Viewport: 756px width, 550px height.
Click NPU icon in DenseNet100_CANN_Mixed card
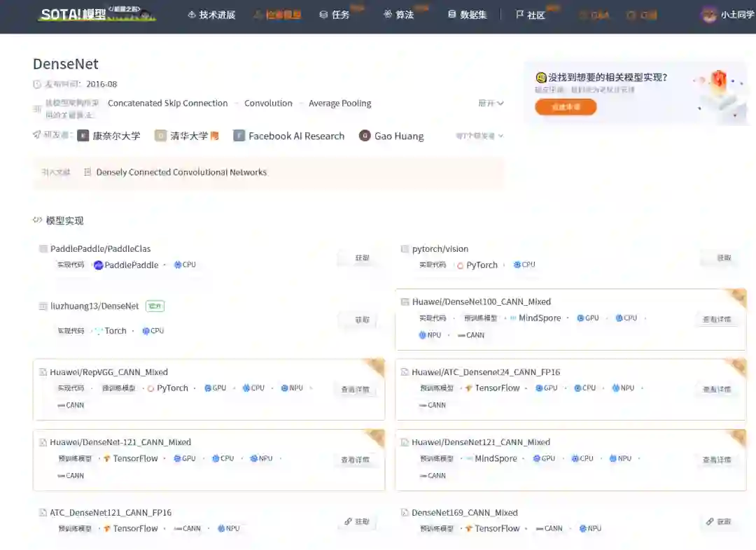(422, 335)
